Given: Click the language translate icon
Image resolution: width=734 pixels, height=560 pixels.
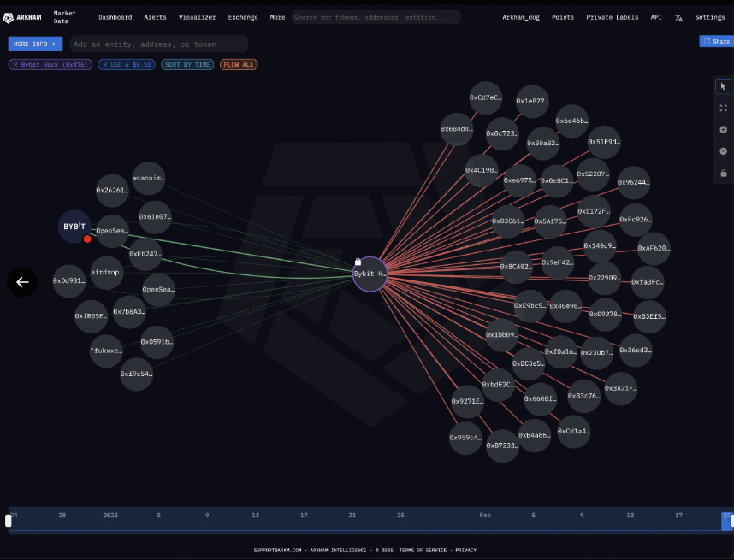Looking at the screenshot, I should point(678,17).
